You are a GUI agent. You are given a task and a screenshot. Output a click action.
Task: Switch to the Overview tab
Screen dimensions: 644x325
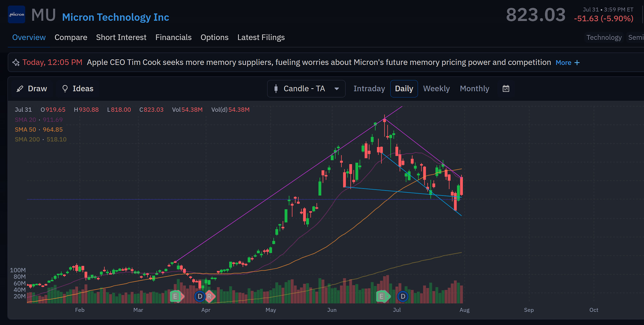pyautogui.click(x=29, y=37)
